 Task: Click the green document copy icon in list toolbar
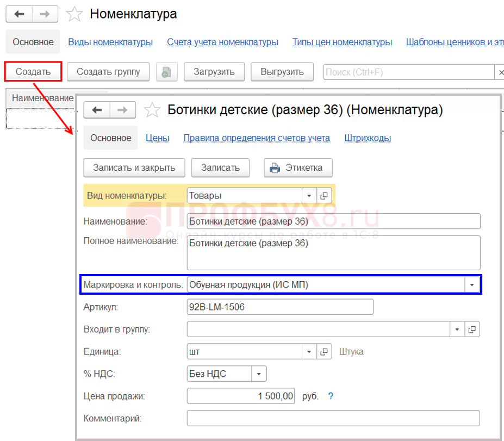click(167, 72)
